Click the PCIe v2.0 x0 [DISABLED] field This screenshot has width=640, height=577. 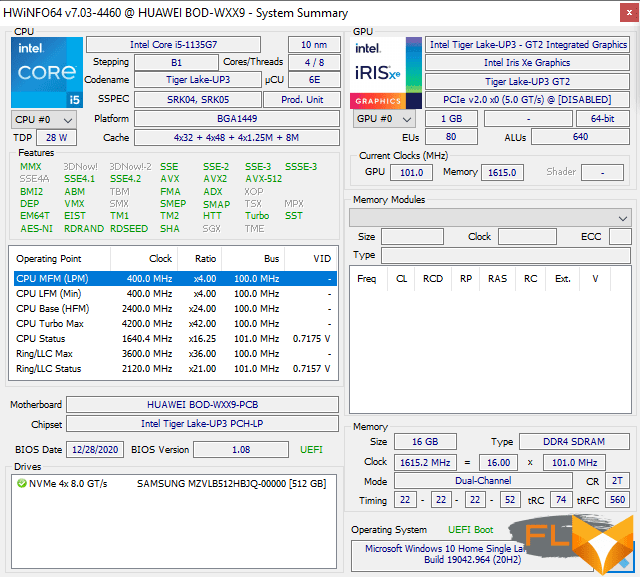coord(527,100)
